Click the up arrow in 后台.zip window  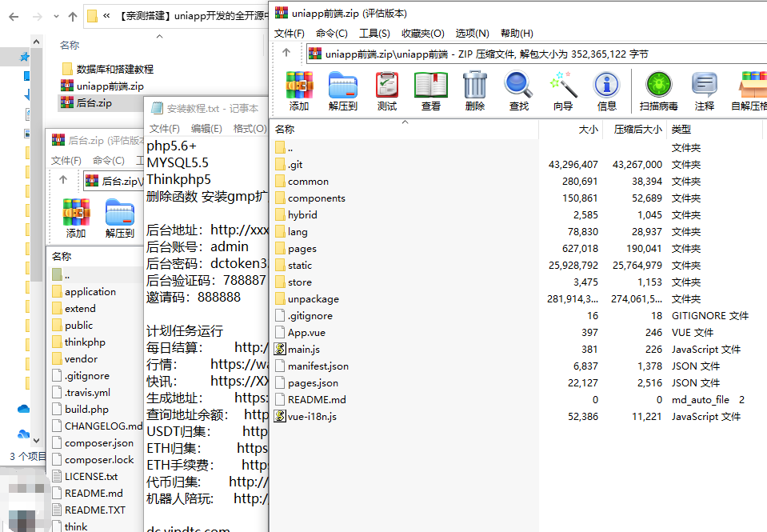tap(63, 180)
